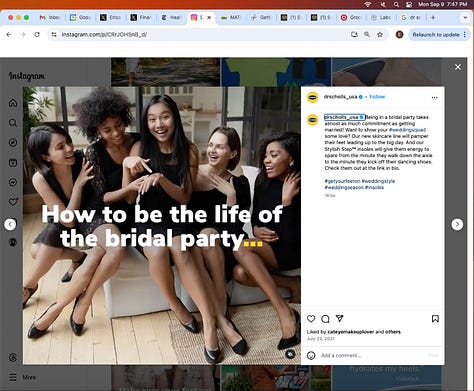Screen dimensions: 474x391
Task: Click install app icon in address bar
Action: (354, 34)
